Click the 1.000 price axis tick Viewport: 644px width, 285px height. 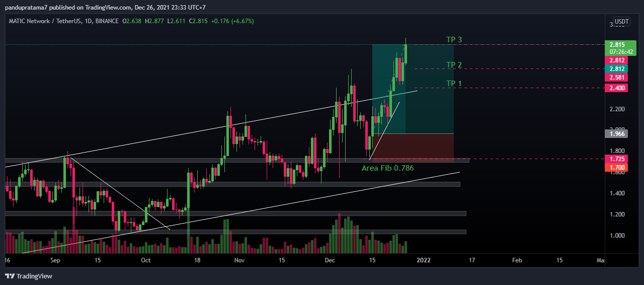click(617, 236)
